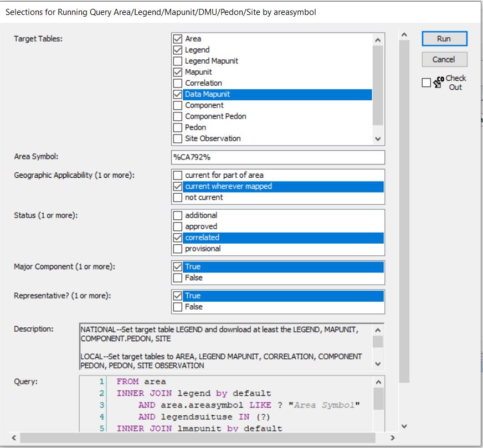
Task: Click the Target Tables list scrollbar thumb
Action: click(378, 85)
